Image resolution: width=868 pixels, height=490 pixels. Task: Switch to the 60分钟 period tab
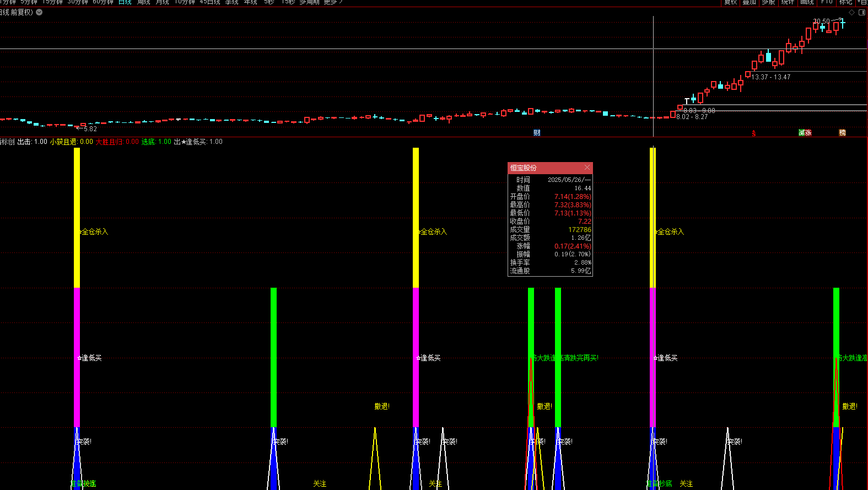[103, 2]
